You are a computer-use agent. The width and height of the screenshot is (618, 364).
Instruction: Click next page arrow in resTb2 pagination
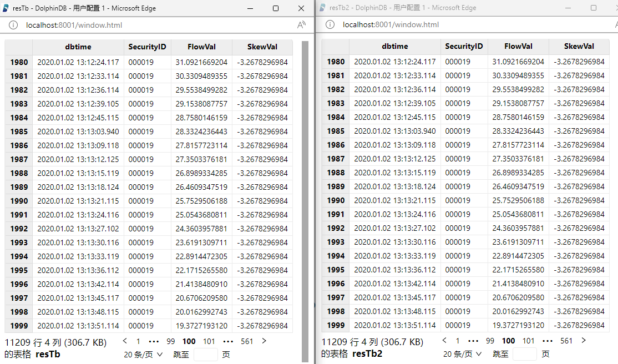583,340
